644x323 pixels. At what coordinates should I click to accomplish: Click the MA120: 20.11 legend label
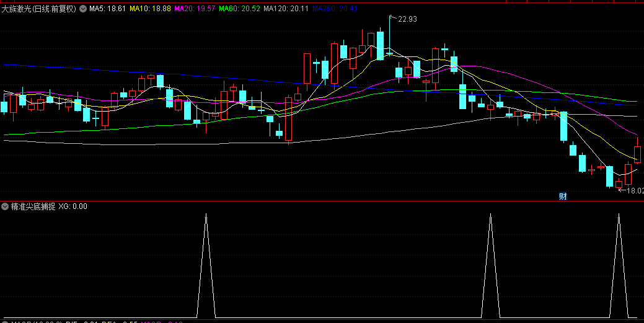tap(286, 9)
